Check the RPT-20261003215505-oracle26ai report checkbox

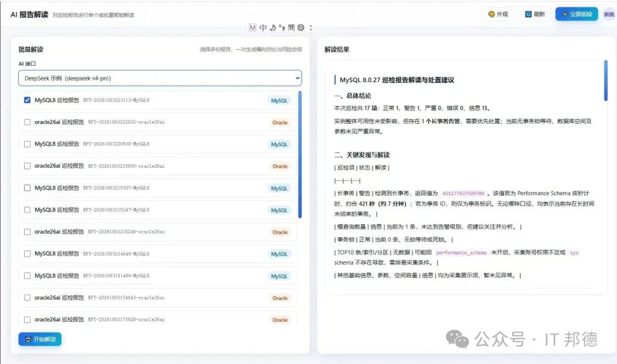(27, 166)
